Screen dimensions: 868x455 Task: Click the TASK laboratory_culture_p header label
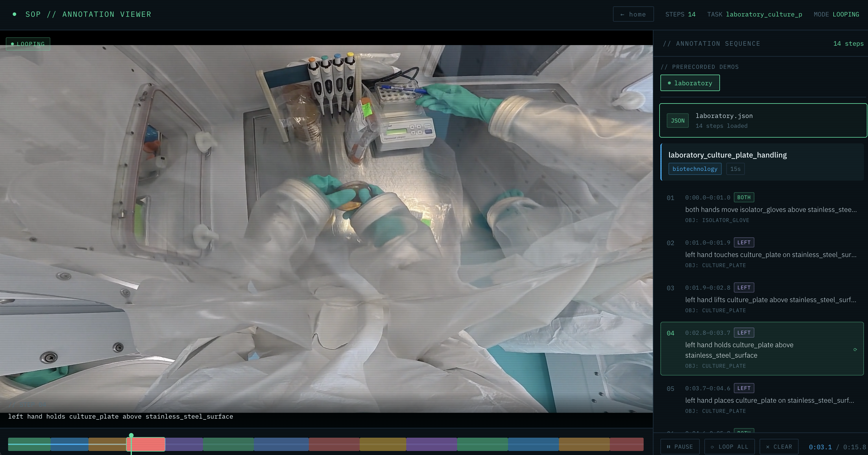754,14
